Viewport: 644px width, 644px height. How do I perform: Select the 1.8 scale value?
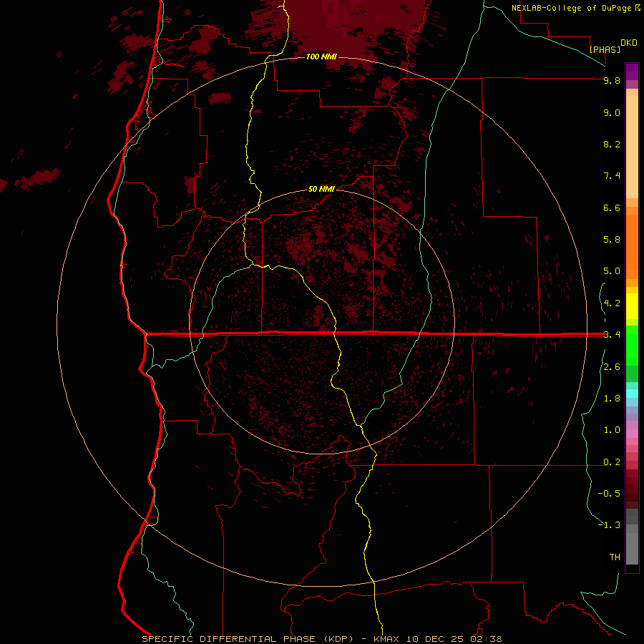pyautogui.click(x=612, y=399)
